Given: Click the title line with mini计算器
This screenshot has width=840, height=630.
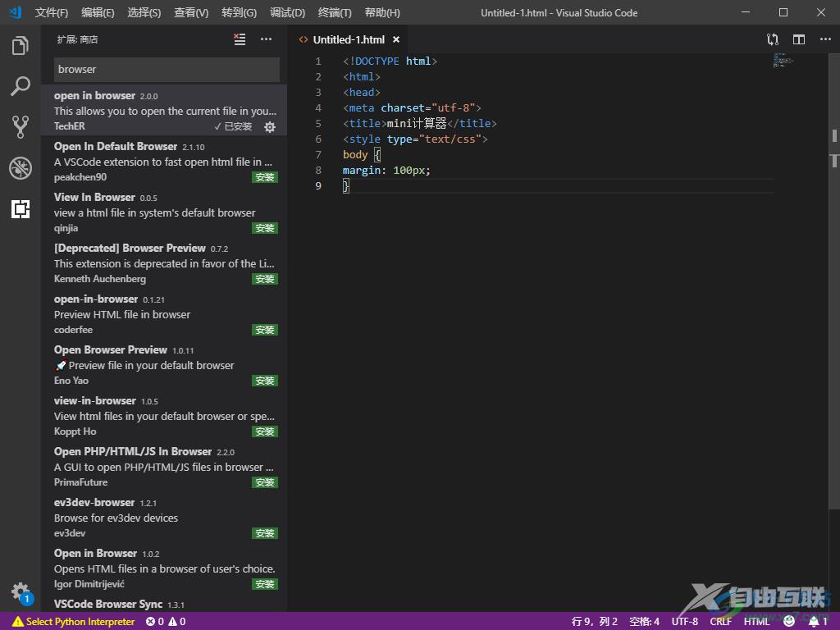Looking at the screenshot, I should [x=420, y=123].
